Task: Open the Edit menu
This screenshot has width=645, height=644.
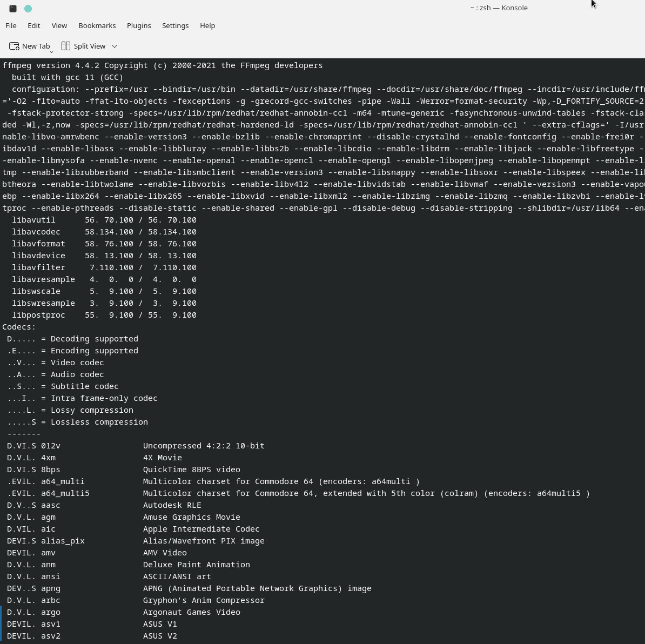Action: click(33, 25)
